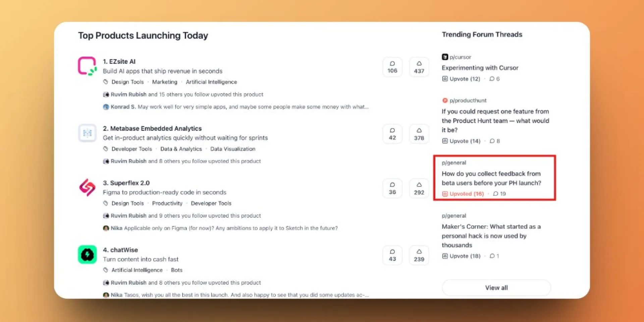Upvote EZsite AI with 437 votes
This screenshot has width=644, height=322.
[x=419, y=67]
